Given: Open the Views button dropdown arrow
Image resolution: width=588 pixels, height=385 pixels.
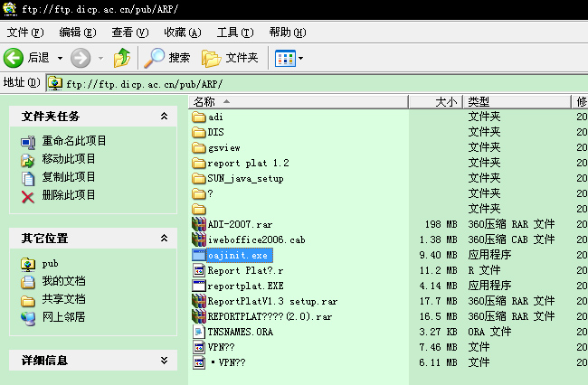Looking at the screenshot, I should (301, 59).
